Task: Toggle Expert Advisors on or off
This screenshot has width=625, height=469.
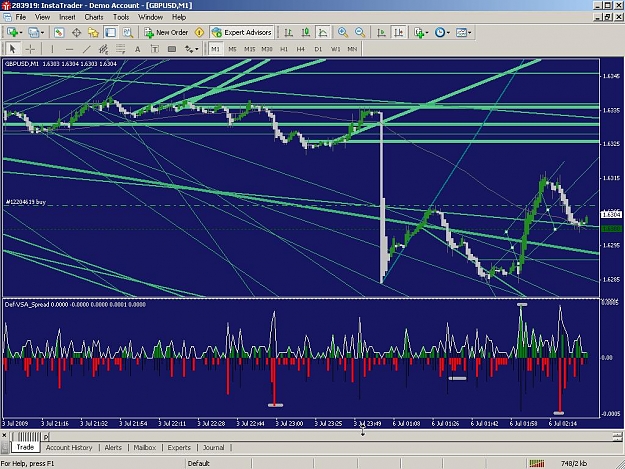Action: [242, 33]
